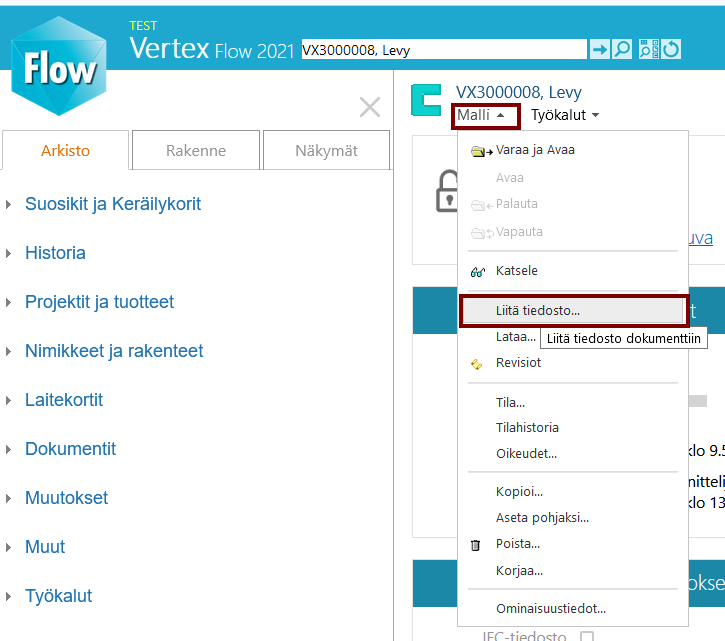Image resolution: width=725 pixels, height=641 pixels.
Task: Click the Vertex Flow 2021 title
Action: (212, 49)
